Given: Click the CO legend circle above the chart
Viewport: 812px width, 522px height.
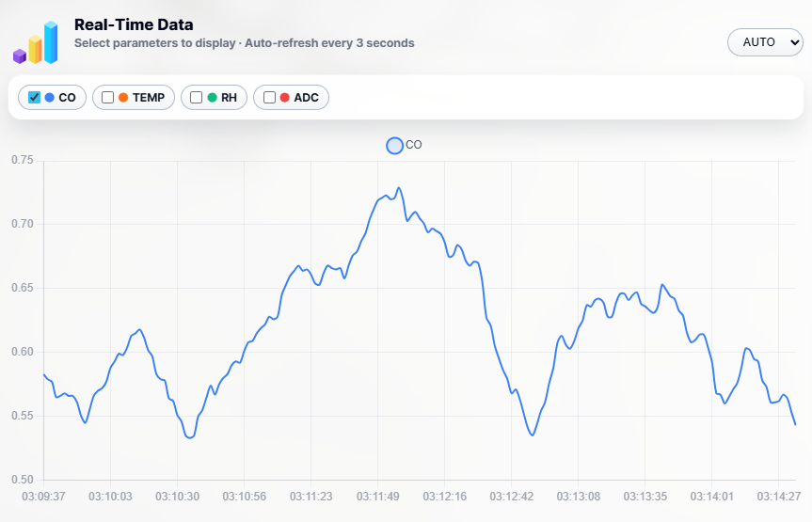Looking at the screenshot, I should 394,145.
